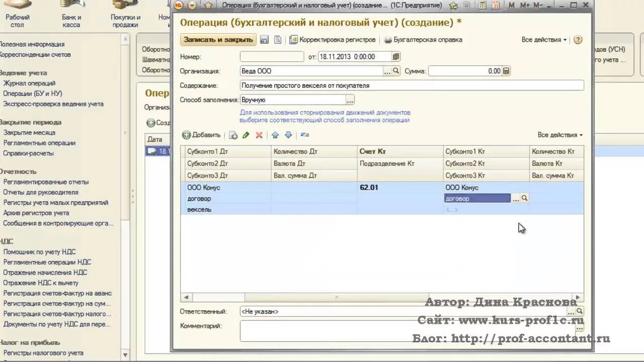Click the save (diskette) icon next to Записать и закрыть
This screenshot has width=644, height=362.
pos(264,40)
